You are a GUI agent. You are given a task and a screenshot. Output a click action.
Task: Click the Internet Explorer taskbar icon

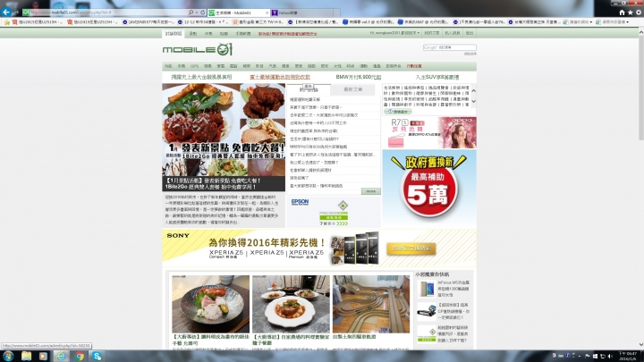[61, 356]
